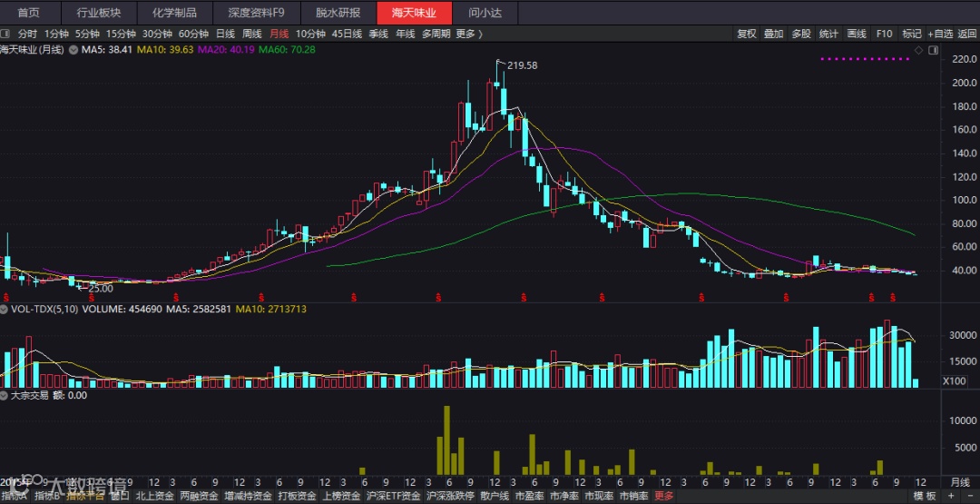Open the 月线 period selector at bottom right
980x504 pixels.
point(959,482)
